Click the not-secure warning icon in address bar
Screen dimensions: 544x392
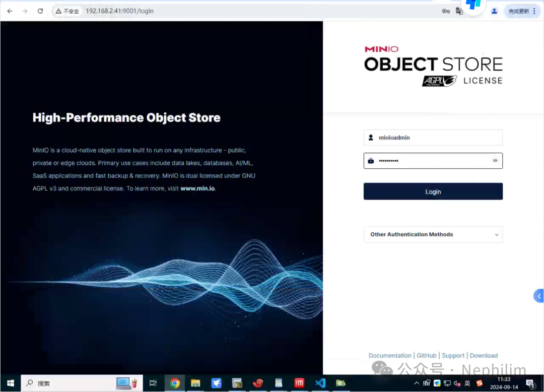58,11
